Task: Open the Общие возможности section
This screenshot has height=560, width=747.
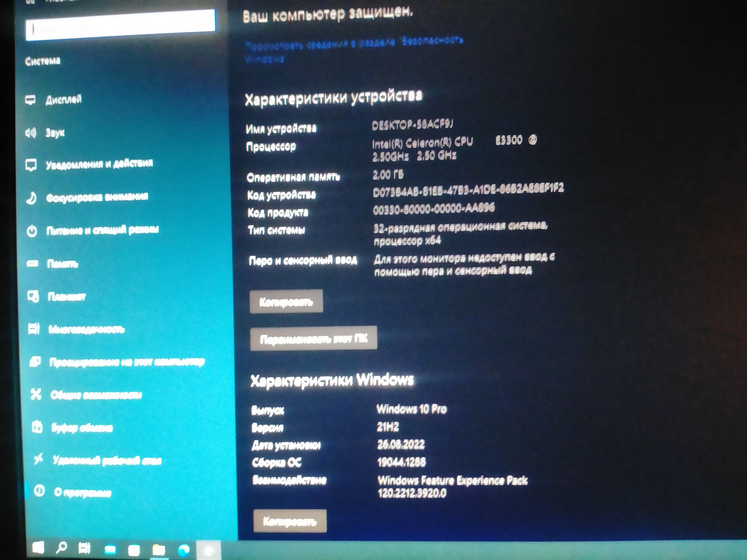Action: point(96,395)
